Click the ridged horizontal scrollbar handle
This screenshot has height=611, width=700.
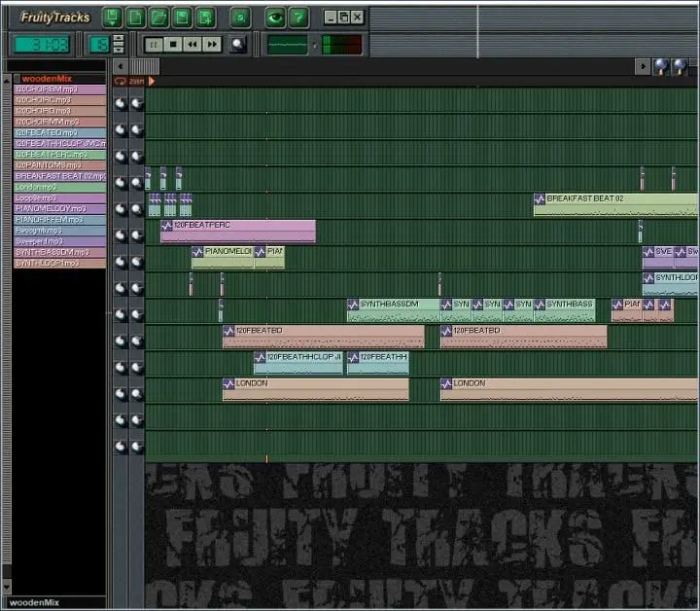[144, 67]
